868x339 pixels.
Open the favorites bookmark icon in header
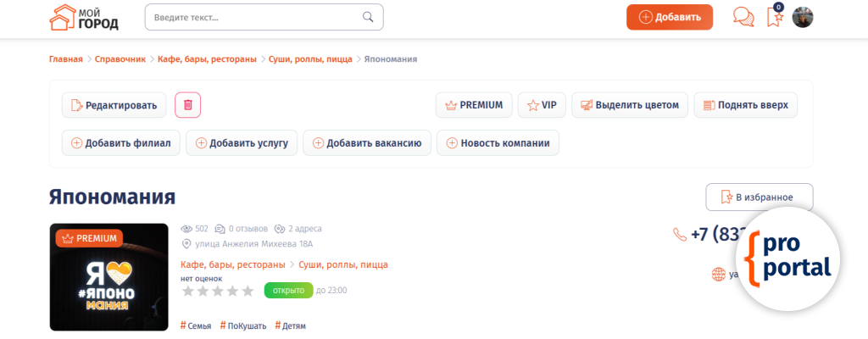775,17
